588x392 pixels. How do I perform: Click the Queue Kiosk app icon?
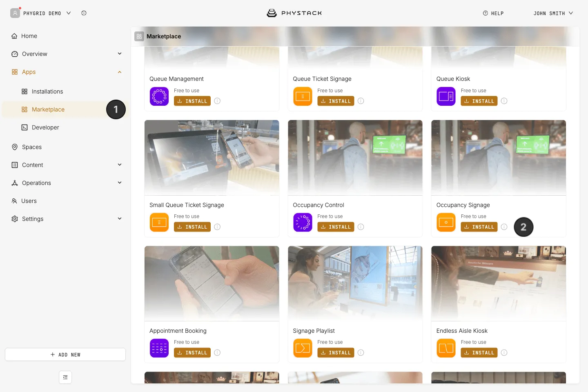tap(446, 96)
